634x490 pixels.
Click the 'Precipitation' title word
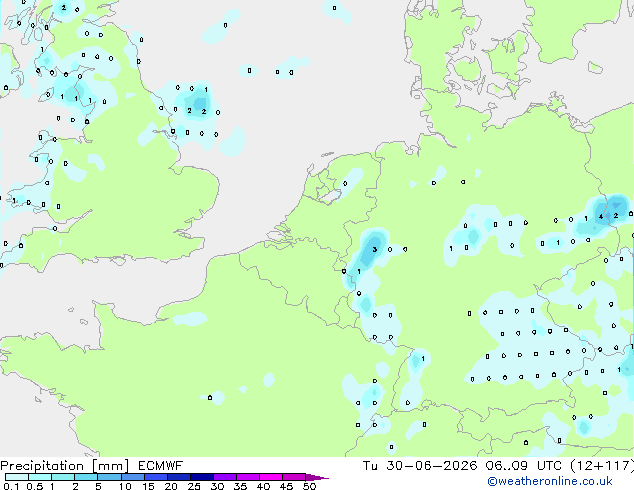(42, 466)
